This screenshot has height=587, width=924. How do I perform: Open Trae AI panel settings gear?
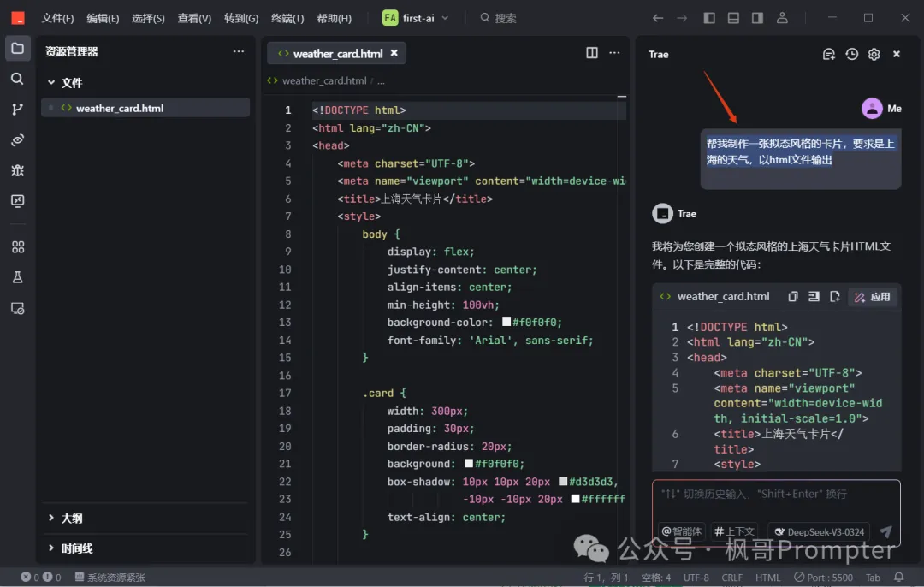click(874, 54)
